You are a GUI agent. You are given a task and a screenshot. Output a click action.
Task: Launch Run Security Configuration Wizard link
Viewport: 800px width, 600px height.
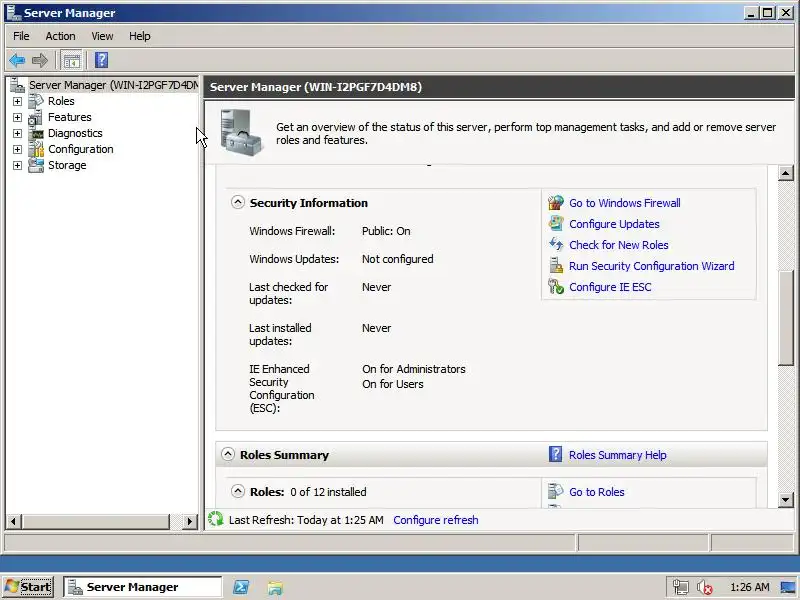[652, 266]
